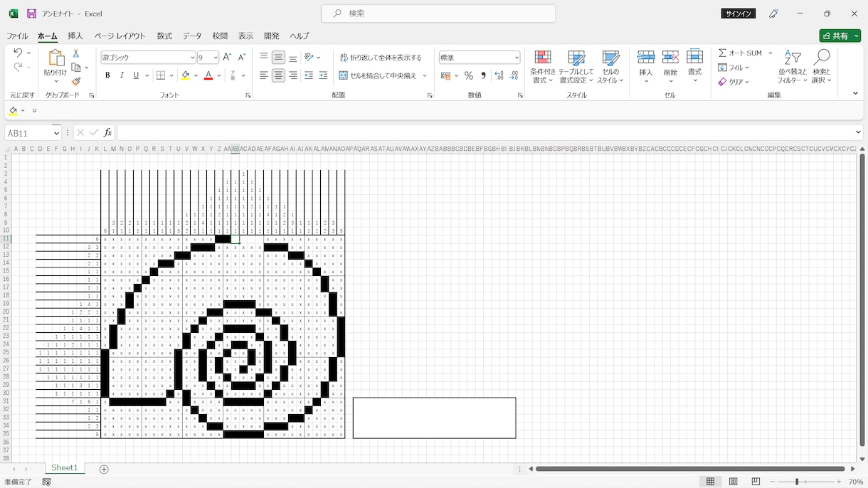
Task: Open the number format dropdown 標準
Action: click(517, 58)
